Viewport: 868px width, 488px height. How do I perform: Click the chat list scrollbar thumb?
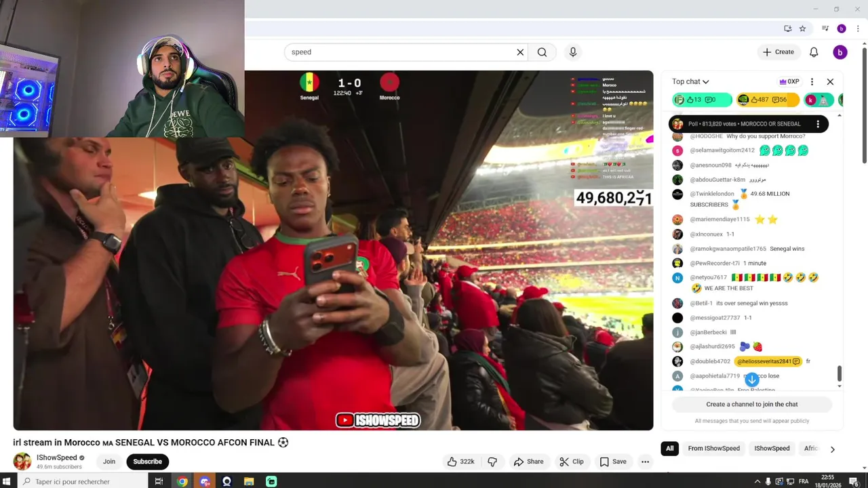(840, 373)
